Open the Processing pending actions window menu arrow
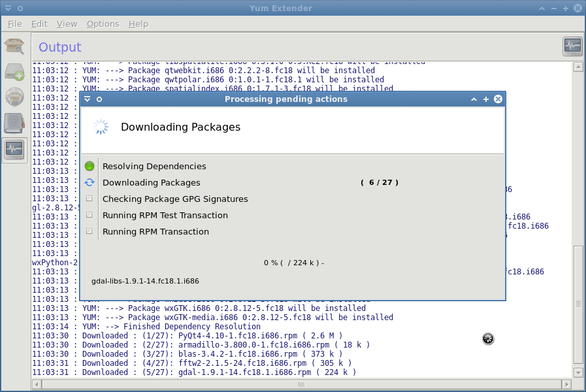Image resolution: width=586 pixels, height=392 pixels. click(87, 99)
